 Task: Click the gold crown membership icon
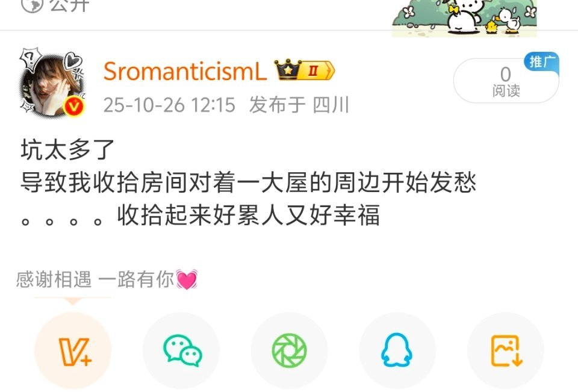pyautogui.click(x=288, y=70)
